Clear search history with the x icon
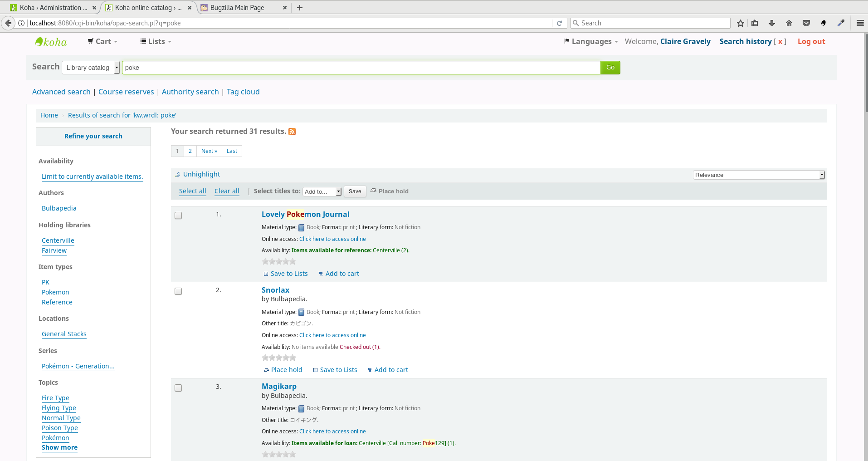 point(780,42)
